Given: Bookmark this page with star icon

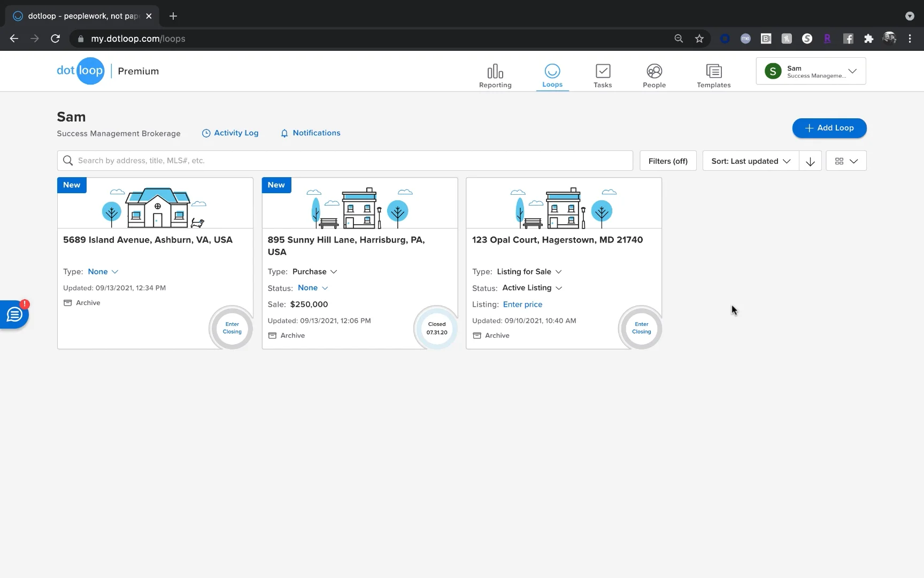Looking at the screenshot, I should click(x=699, y=39).
